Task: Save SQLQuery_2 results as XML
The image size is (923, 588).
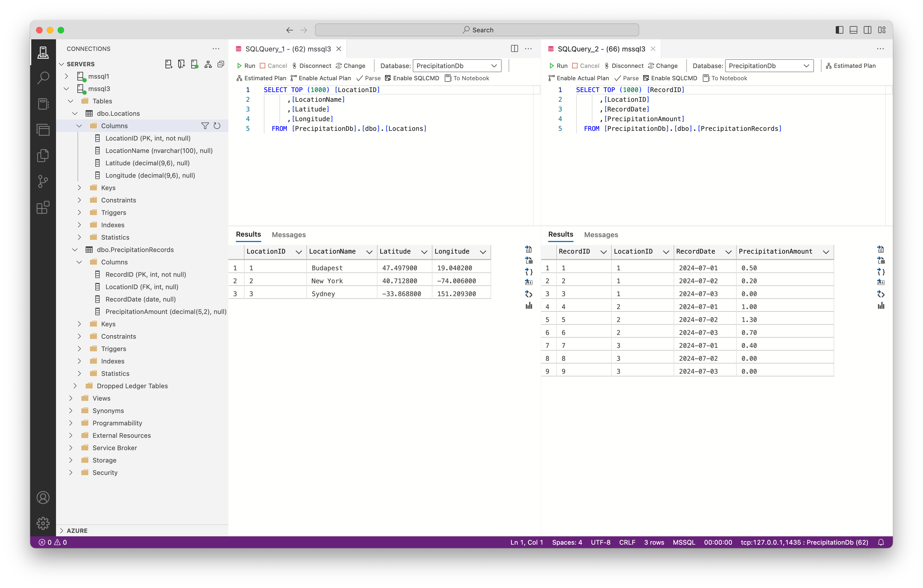Action: coord(881,294)
